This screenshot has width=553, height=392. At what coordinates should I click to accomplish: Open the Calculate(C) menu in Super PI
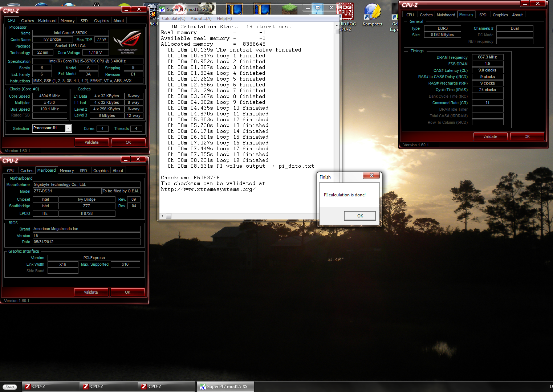pyautogui.click(x=174, y=19)
